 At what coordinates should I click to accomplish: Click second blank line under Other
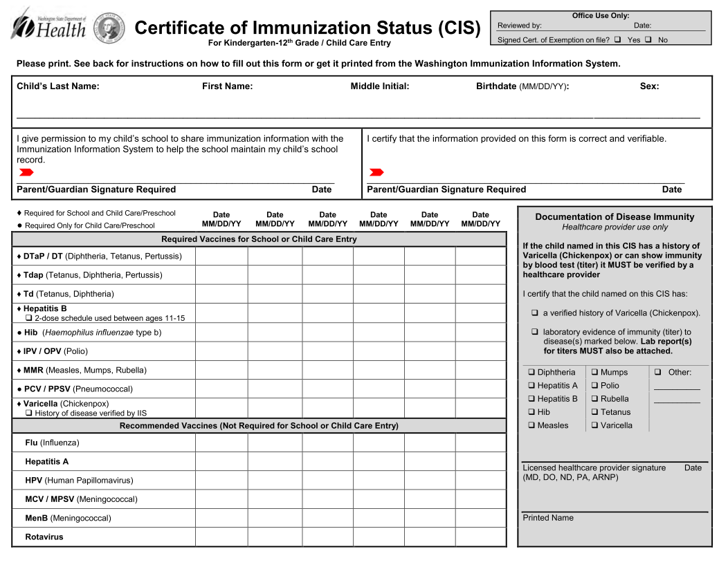click(677, 400)
